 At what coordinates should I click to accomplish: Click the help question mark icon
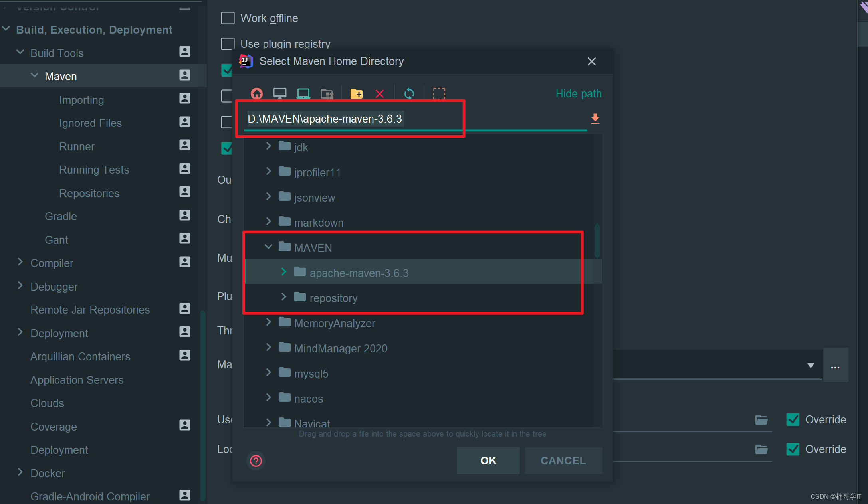[256, 461]
